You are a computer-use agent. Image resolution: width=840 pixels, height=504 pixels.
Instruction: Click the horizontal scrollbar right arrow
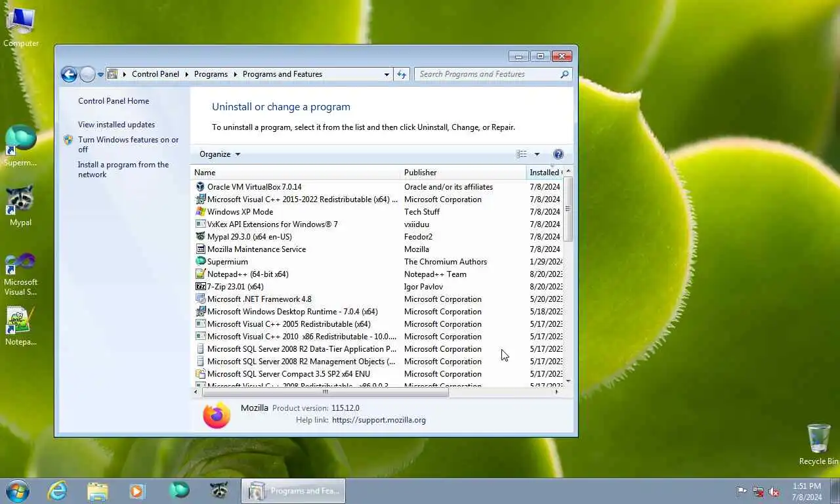pyautogui.click(x=556, y=392)
